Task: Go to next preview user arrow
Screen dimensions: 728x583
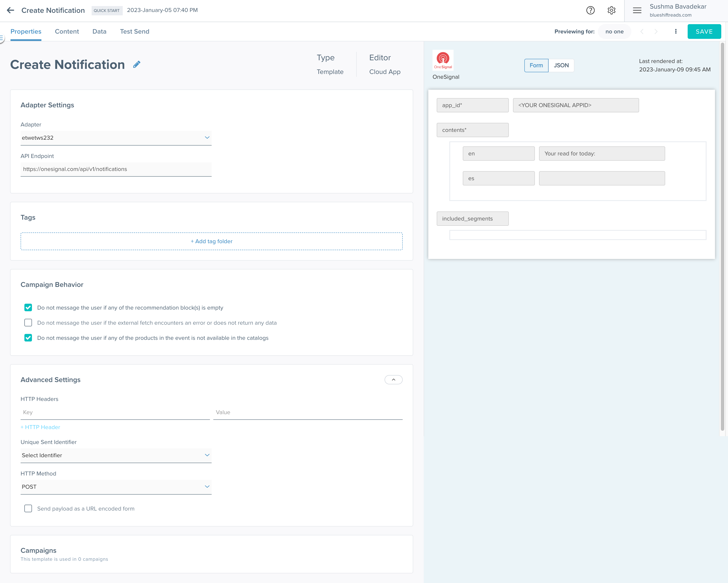Action: tap(656, 31)
